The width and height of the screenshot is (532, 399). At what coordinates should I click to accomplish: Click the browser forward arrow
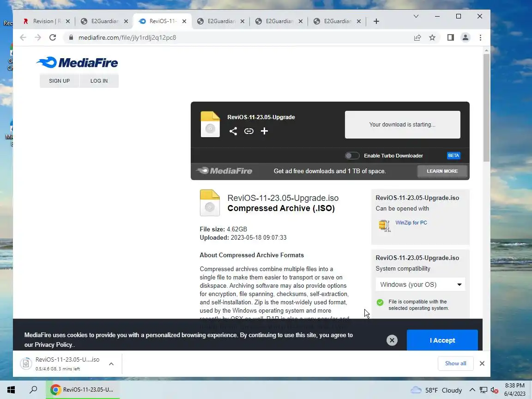38,37
